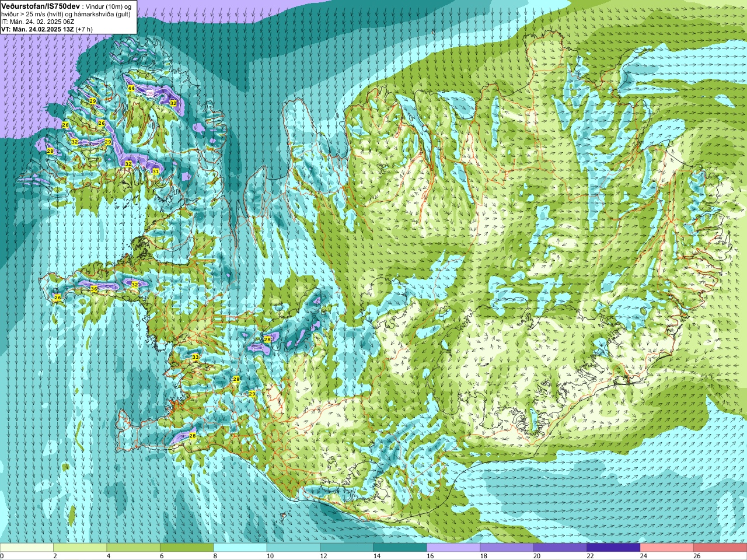Viewport: 747px width, 560px height.
Task: Select the legend scale value 18
Action: pyautogui.click(x=483, y=556)
